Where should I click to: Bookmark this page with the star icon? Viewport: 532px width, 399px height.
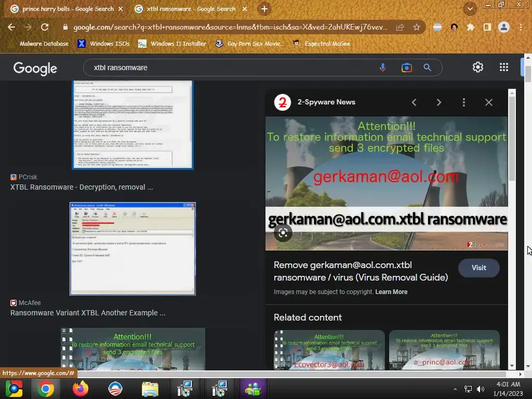pos(417,27)
